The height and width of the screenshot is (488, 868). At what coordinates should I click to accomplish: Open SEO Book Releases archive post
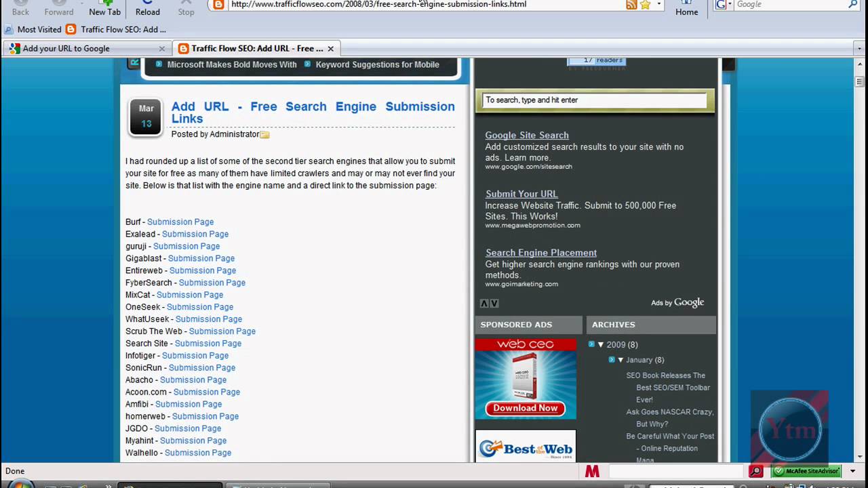(669, 388)
